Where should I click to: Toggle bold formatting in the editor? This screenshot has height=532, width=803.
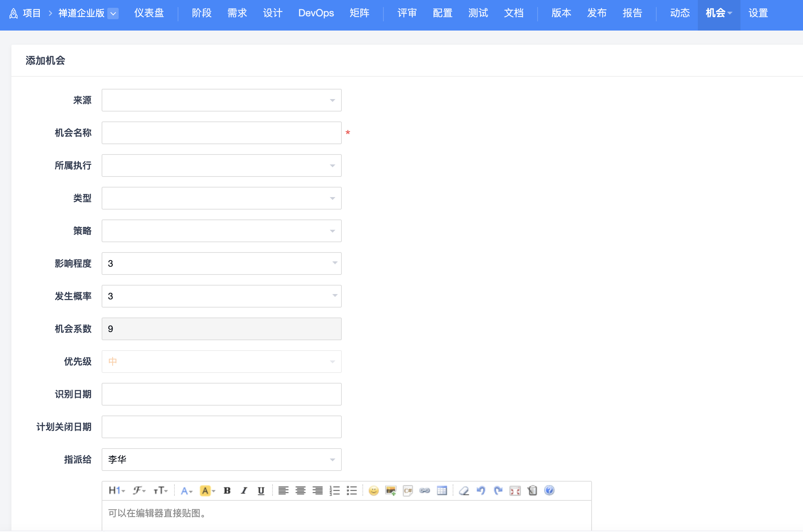coord(227,491)
